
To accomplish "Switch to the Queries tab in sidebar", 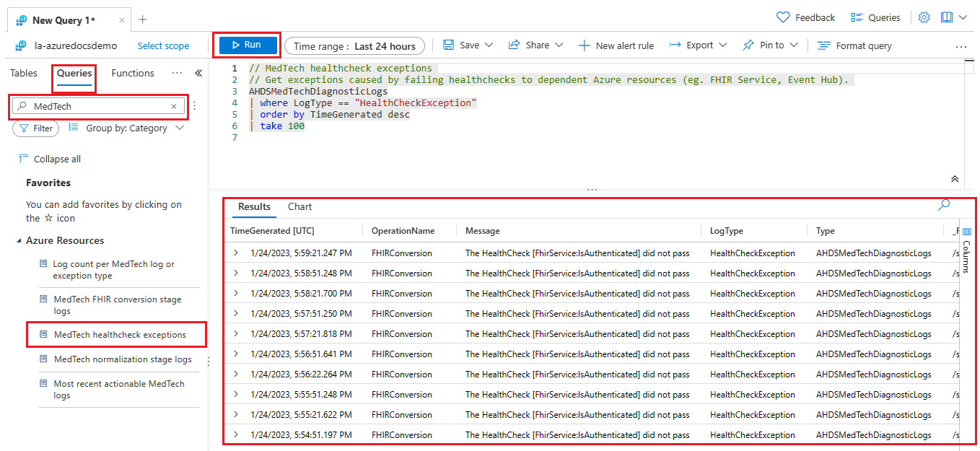I will point(74,73).
